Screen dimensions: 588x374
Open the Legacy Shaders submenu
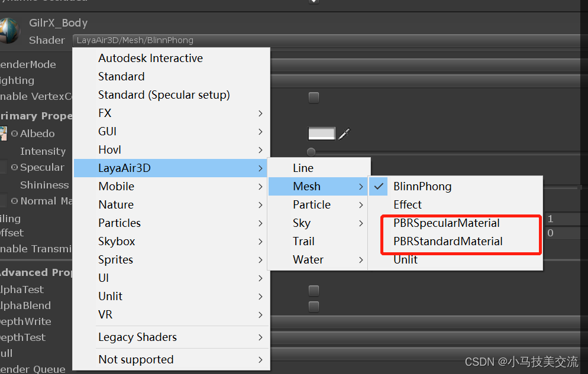coord(172,337)
